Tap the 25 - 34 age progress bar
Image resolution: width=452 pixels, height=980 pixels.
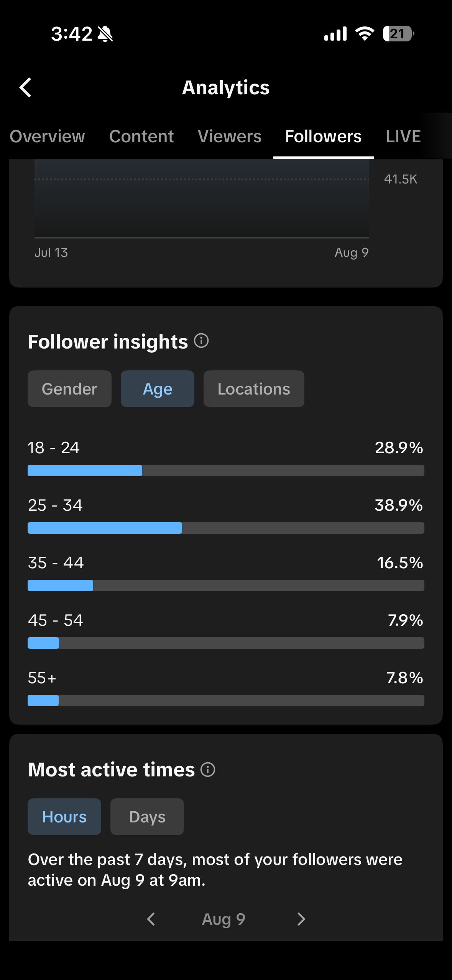click(x=226, y=528)
